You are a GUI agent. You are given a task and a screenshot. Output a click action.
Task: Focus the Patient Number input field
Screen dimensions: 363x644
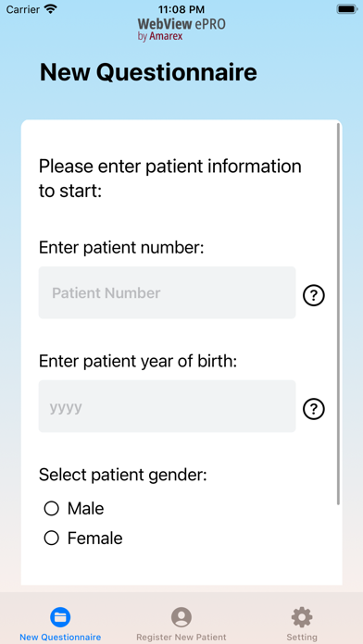click(168, 292)
